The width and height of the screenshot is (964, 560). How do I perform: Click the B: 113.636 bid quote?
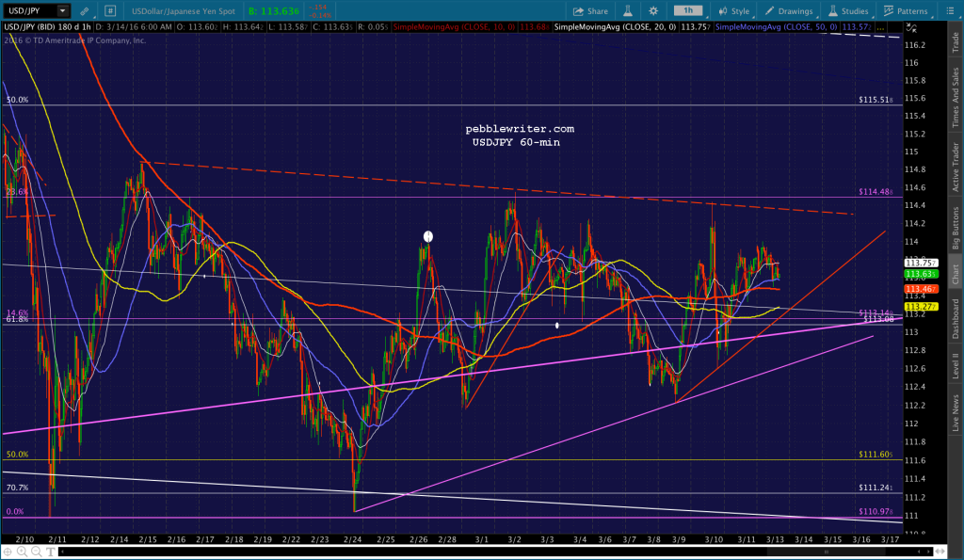(274, 11)
